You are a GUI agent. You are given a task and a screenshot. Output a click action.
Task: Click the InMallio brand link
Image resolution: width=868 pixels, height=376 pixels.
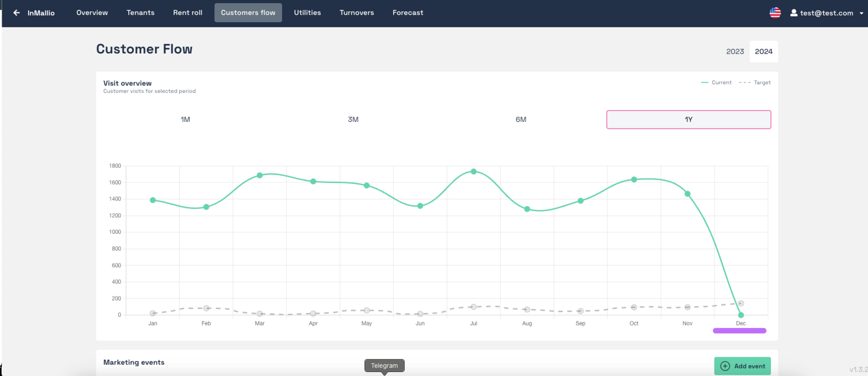click(41, 13)
